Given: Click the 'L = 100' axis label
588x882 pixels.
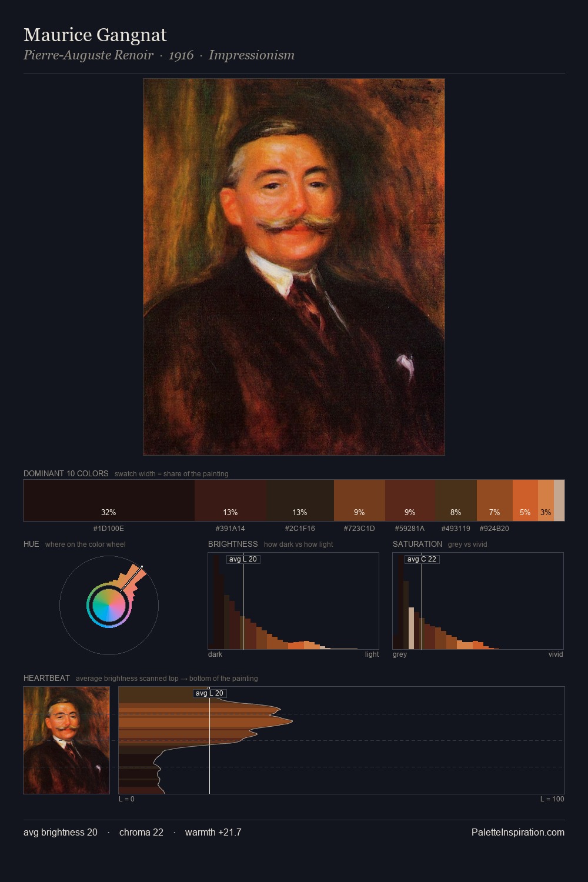Looking at the screenshot, I should 552,799.
